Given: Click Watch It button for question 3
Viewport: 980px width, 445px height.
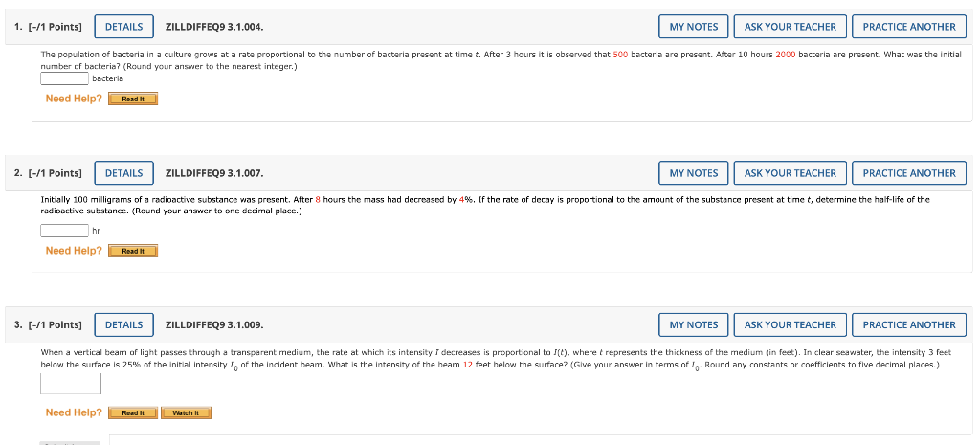Looking at the screenshot, I should (x=187, y=413).
